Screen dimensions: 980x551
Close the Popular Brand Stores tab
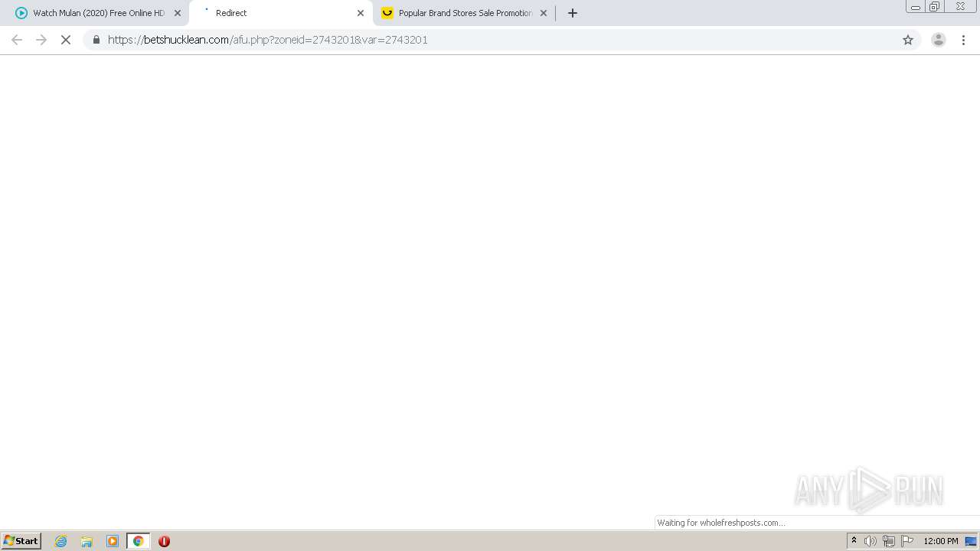pos(544,13)
